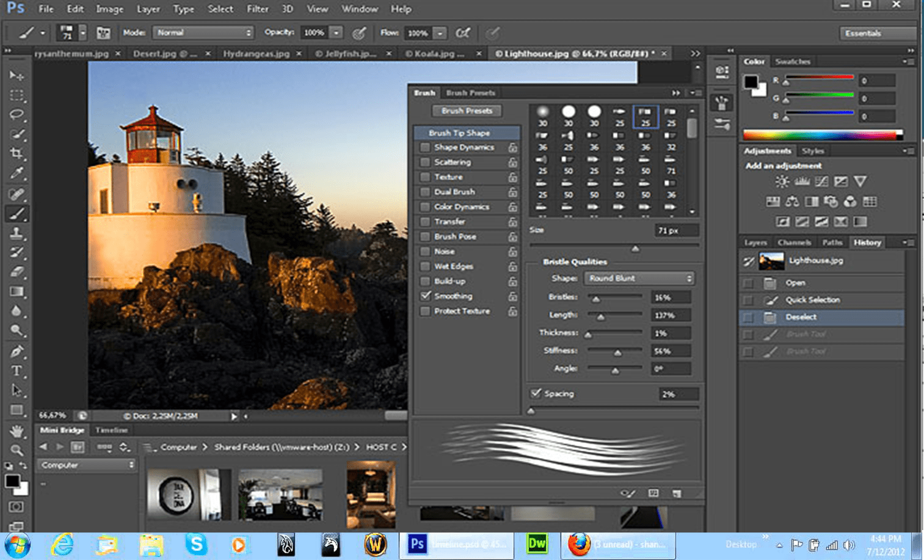Enable the Shape Dynamics checkbox
This screenshot has height=560, width=924.
[425, 147]
